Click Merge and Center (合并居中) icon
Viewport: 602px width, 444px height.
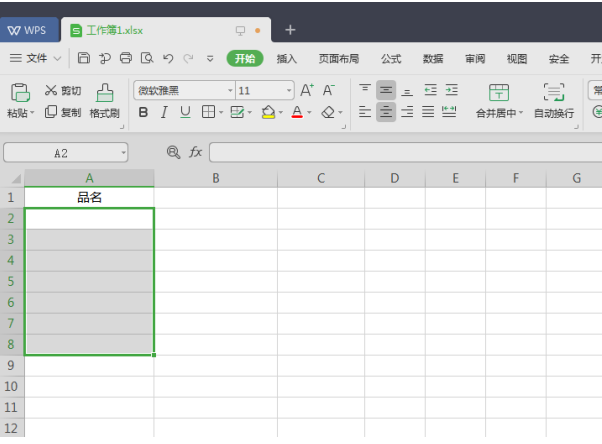tap(499, 93)
